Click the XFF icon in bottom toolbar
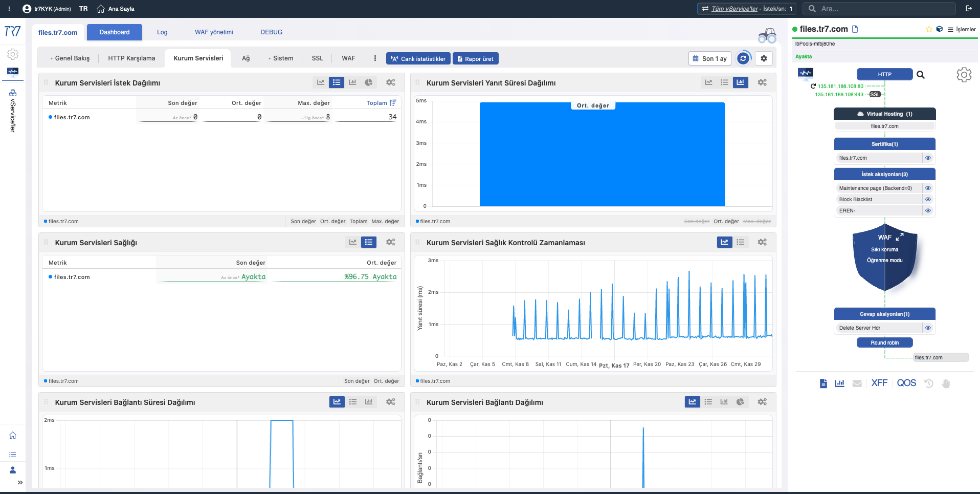 click(x=879, y=383)
